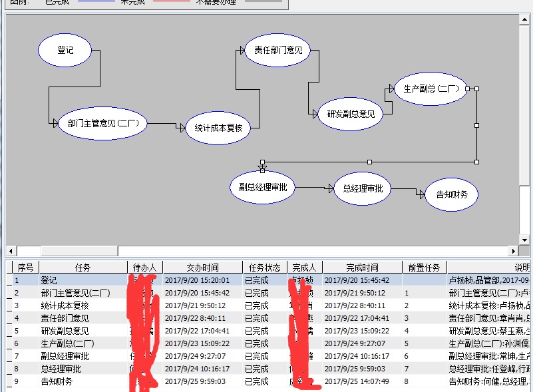This screenshot has height=392, width=533.
Task: Click the 序号 column header
Action: [x=25, y=268]
